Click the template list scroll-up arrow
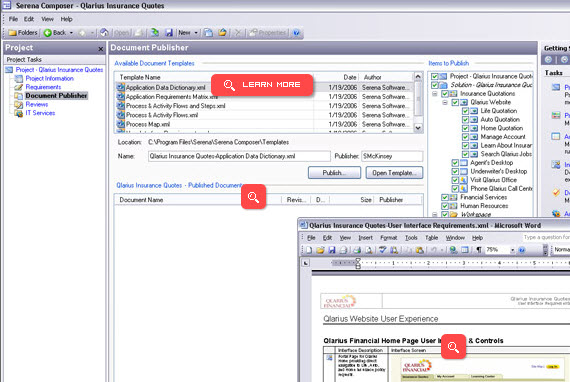 coord(418,76)
